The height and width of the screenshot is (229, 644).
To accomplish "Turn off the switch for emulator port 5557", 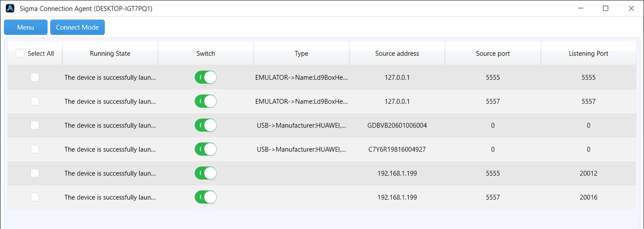I will (205, 101).
